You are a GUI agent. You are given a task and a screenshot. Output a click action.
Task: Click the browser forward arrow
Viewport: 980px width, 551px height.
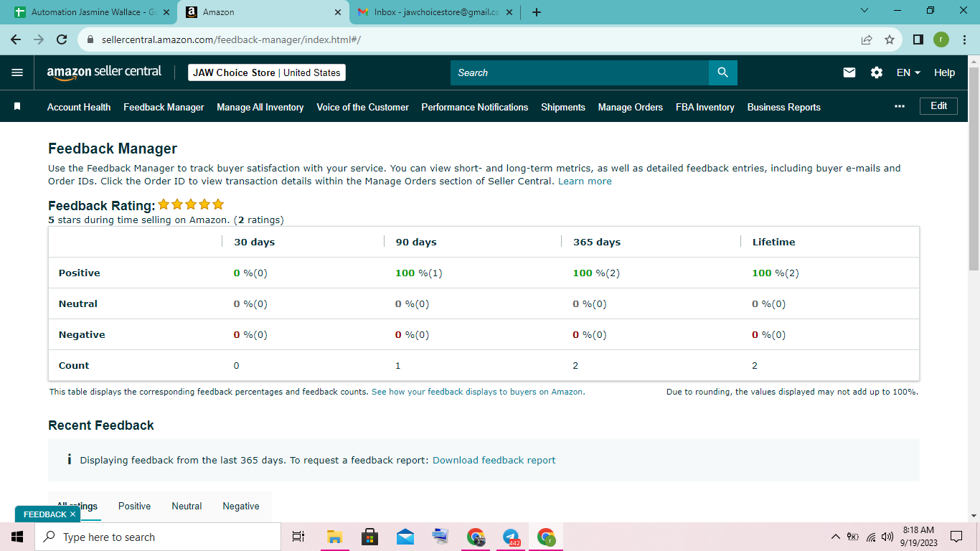tap(39, 39)
